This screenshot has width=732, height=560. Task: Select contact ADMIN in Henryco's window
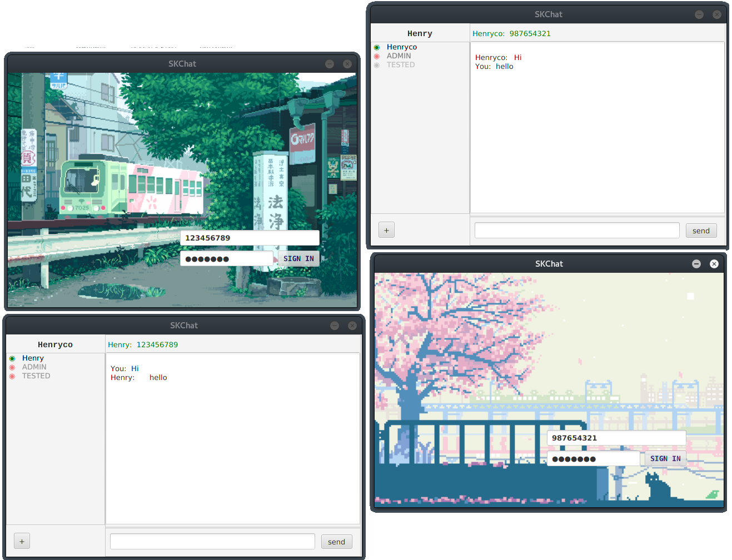(x=34, y=367)
